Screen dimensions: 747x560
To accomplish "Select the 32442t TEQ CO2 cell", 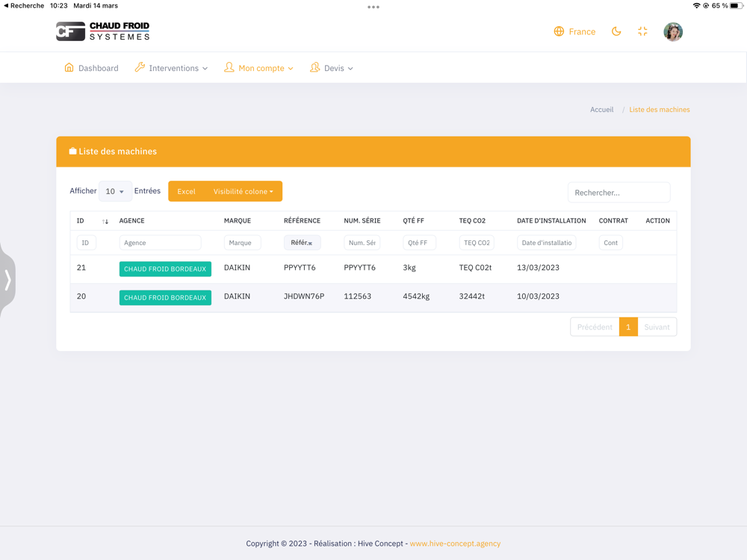I will pyautogui.click(x=471, y=296).
